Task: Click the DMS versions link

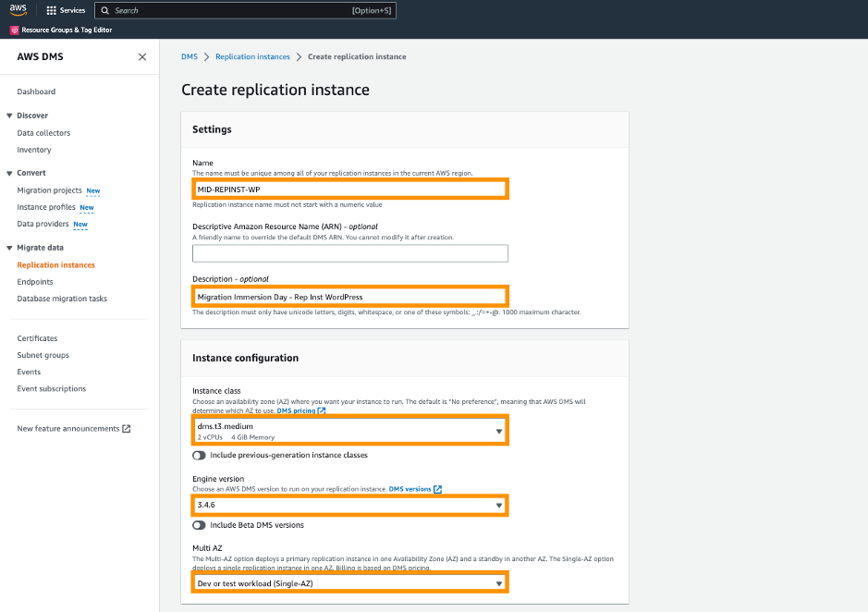Action: pyautogui.click(x=410, y=489)
